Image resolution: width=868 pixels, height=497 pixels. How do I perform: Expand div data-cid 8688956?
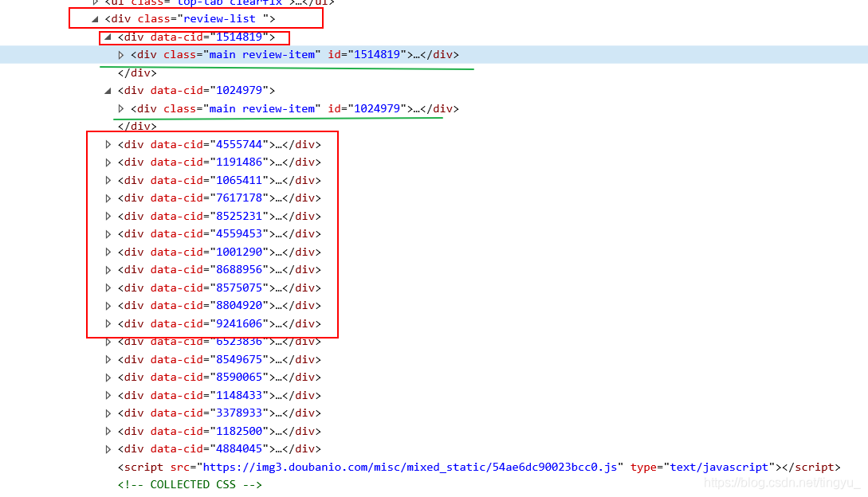pos(108,270)
